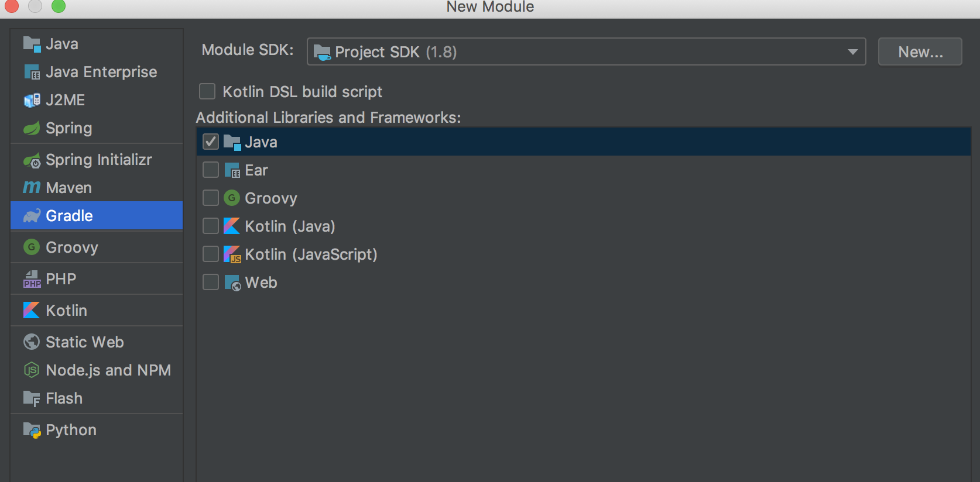Click the Python icon in the sidebar
Screen dimensions: 980x482
point(32,429)
